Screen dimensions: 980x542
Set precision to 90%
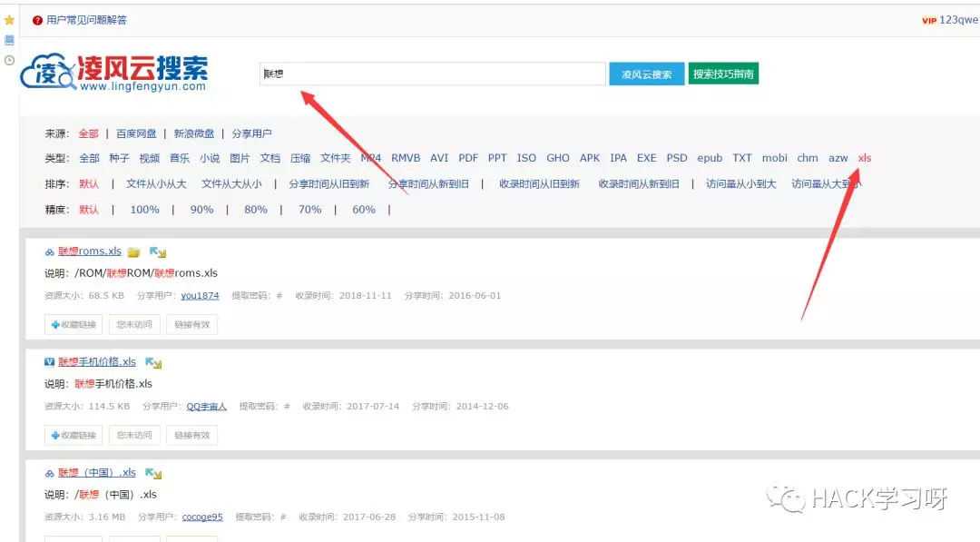(x=201, y=210)
